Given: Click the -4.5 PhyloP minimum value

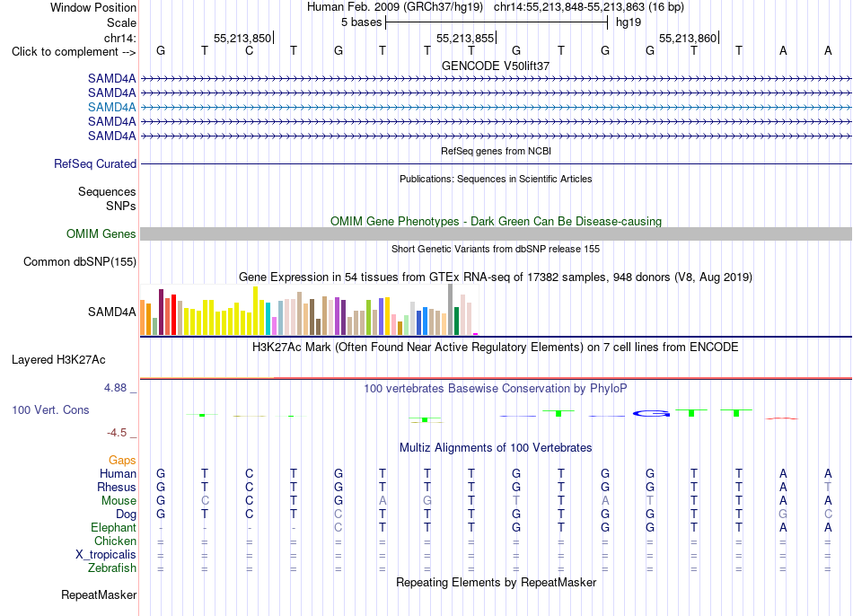Looking at the screenshot, I should [117, 433].
